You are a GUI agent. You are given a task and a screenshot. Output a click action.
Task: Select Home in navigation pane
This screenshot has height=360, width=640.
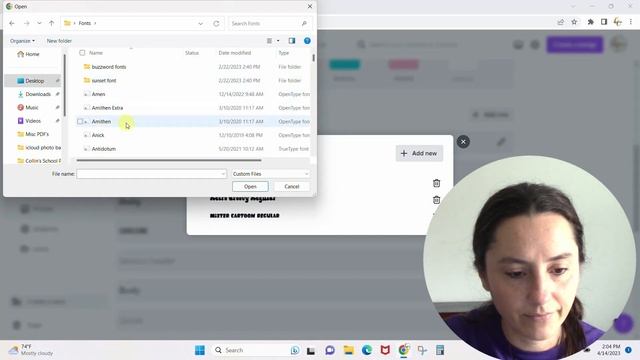[x=29, y=54]
